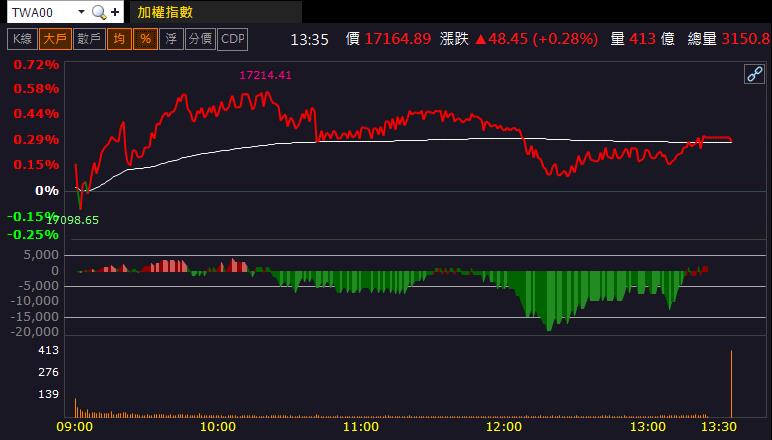Enable the 浮 floating button
The image size is (772, 440).
[171, 39]
